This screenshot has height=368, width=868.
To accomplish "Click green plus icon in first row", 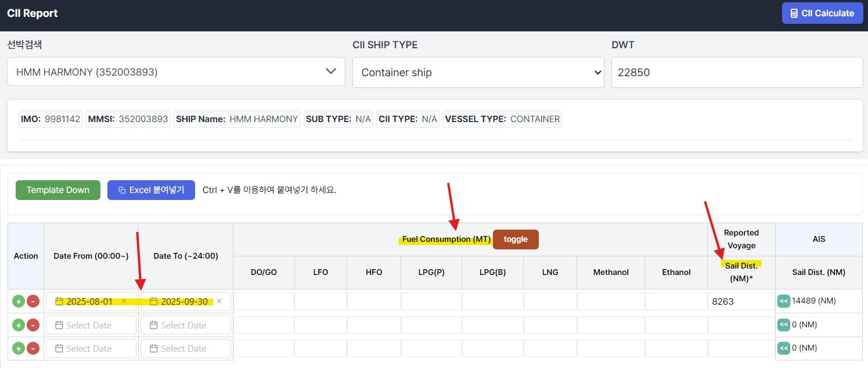I will point(19,301).
